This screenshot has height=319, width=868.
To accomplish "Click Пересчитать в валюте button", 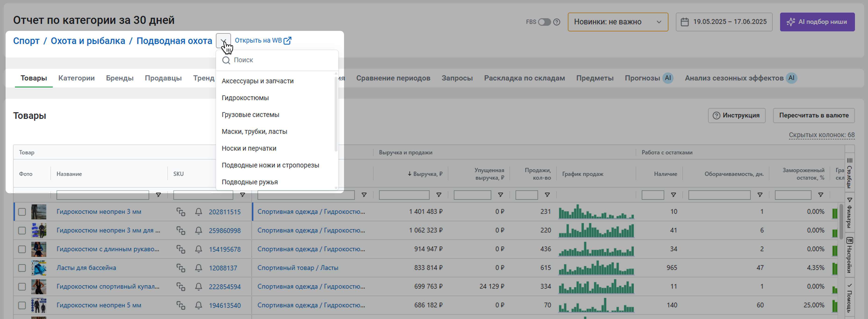I will pyautogui.click(x=814, y=116).
